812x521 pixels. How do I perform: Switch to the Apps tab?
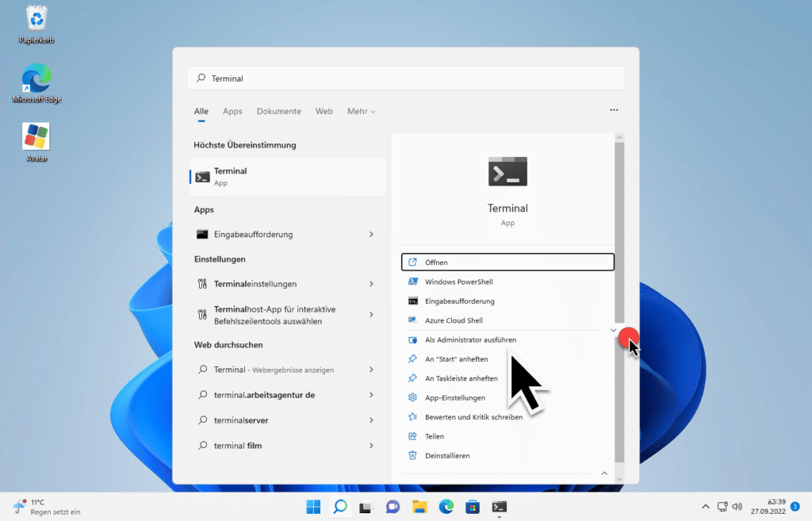click(232, 111)
